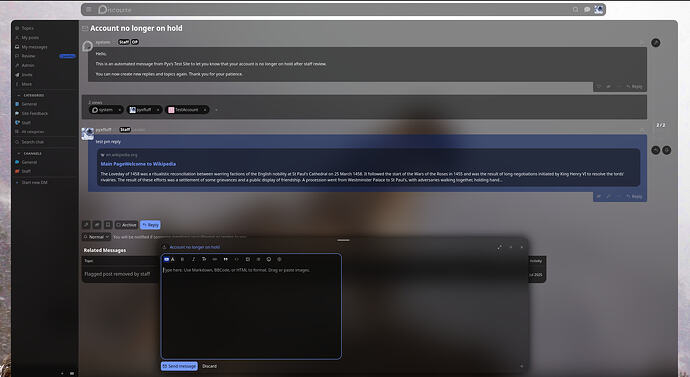This screenshot has width=690, height=377.
Task: Expand composer to fullscreen
Action: pyautogui.click(x=499, y=247)
